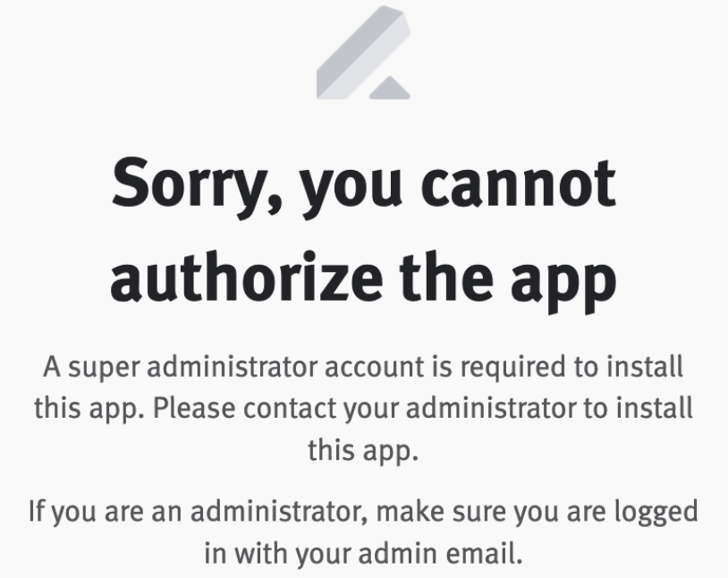The width and height of the screenshot is (728, 578).
Task: Click the 'authorize the app' heading line
Action: [363, 280]
